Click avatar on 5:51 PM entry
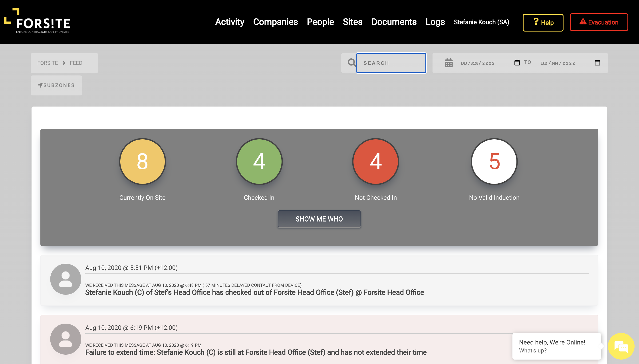This screenshot has width=639, height=364. 65,279
